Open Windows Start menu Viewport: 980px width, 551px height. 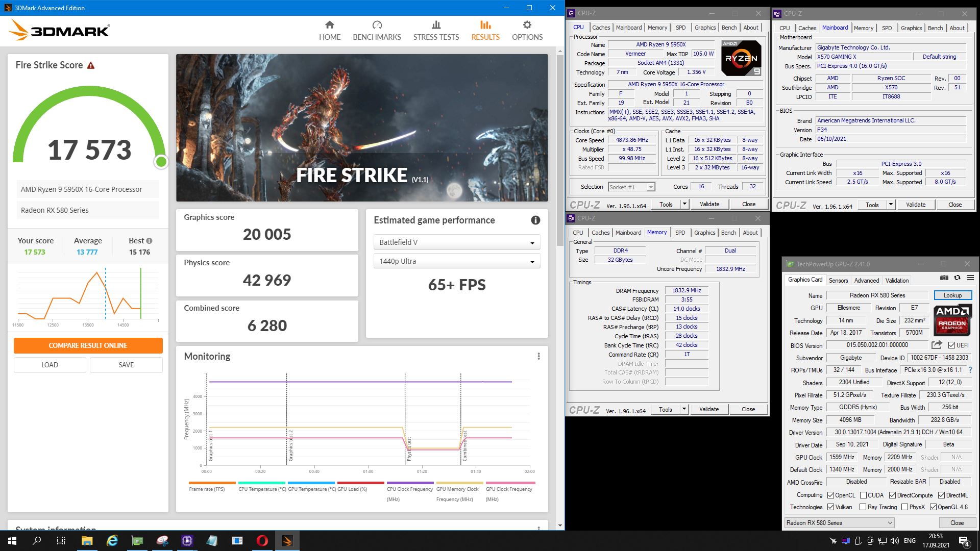click(12, 541)
